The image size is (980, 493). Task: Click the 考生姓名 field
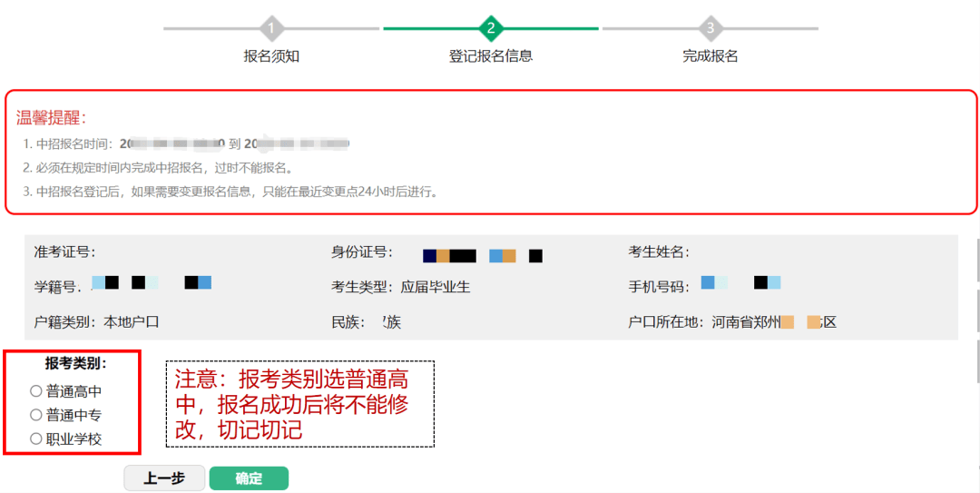tap(660, 251)
